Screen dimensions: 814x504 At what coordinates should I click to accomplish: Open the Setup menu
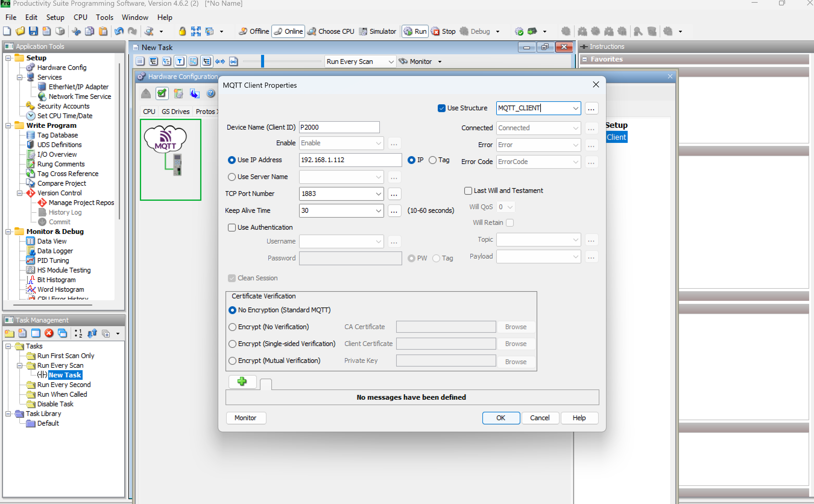tap(55, 17)
